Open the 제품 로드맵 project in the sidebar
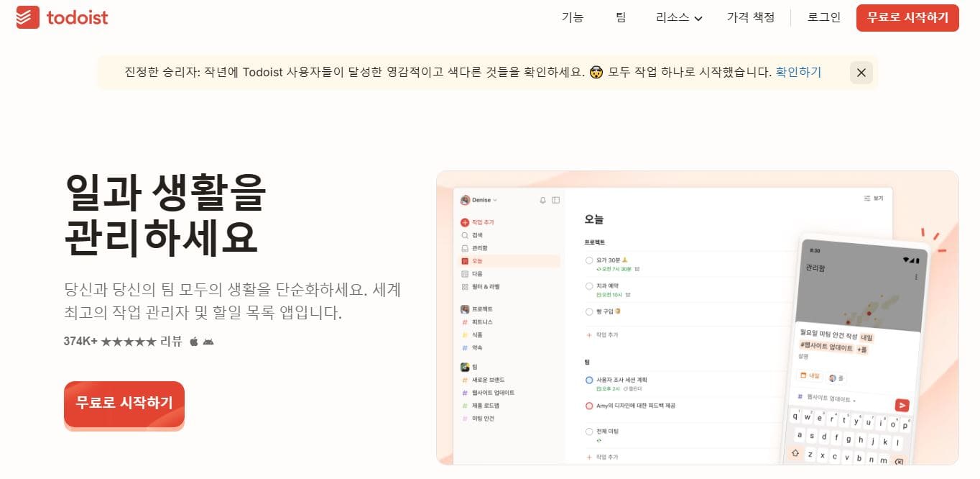Image resolution: width=980 pixels, height=479 pixels. [x=481, y=406]
